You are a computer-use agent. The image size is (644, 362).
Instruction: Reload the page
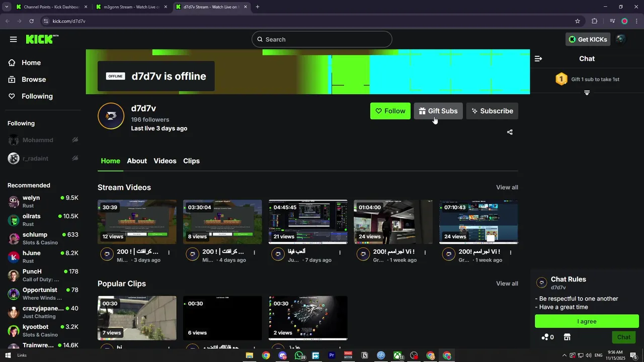[31, 21]
